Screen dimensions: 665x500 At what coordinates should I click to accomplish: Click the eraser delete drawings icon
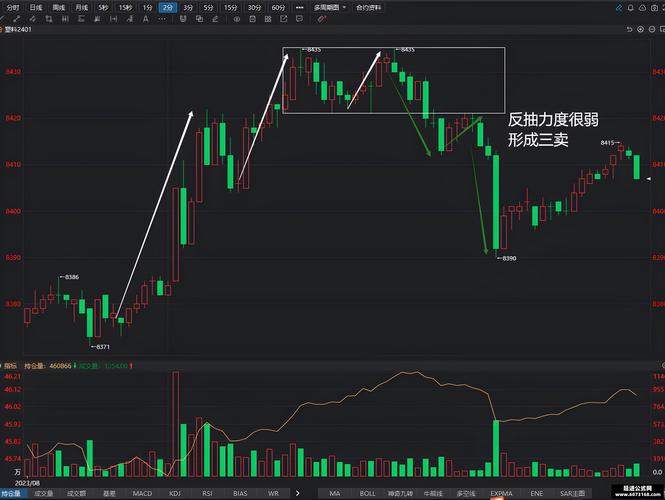(215, 19)
